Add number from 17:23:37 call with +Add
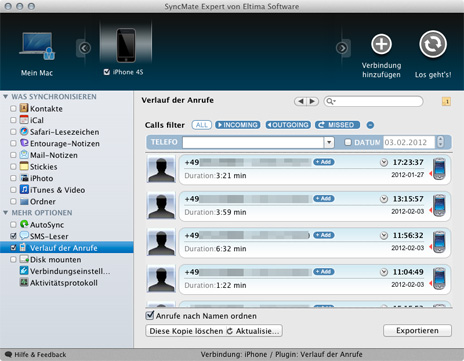The image size is (464, 361). click(323, 162)
